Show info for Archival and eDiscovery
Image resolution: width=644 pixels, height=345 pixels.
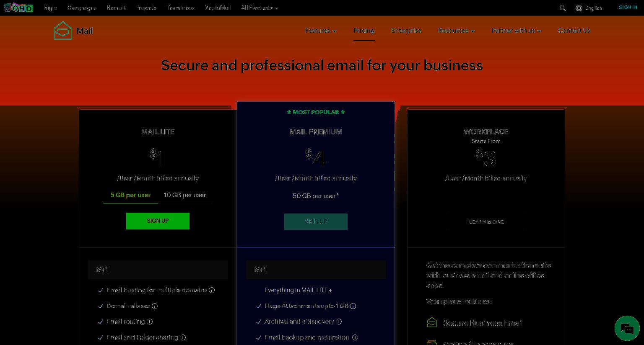pos(339,322)
